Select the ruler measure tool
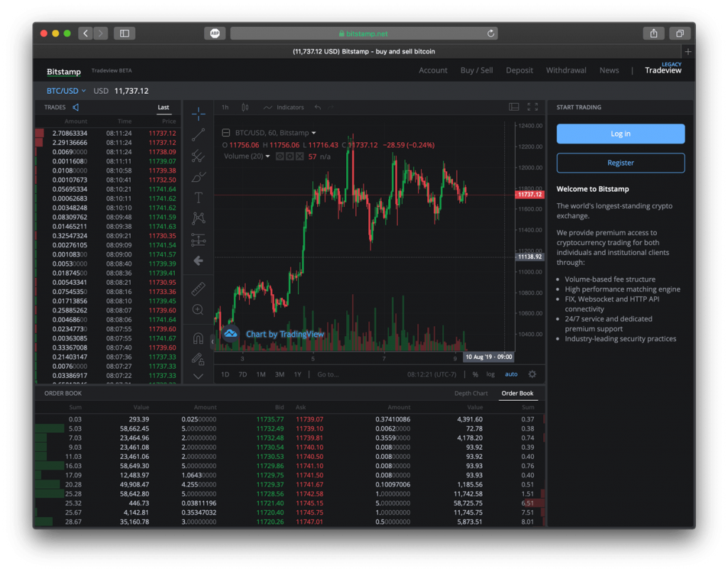Image resolution: width=728 pixels, height=572 pixels. [x=198, y=289]
